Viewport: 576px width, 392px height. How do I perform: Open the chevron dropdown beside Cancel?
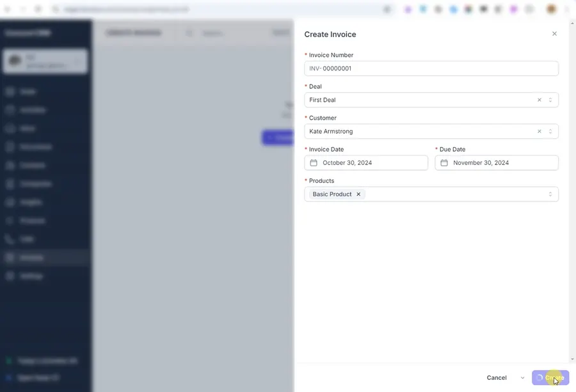tap(522, 378)
